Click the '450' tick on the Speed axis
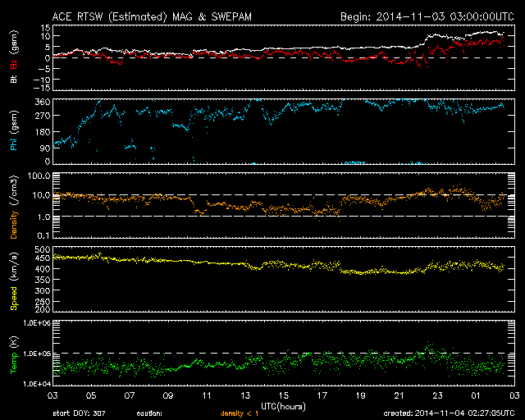The image size is (525, 420). (42, 258)
